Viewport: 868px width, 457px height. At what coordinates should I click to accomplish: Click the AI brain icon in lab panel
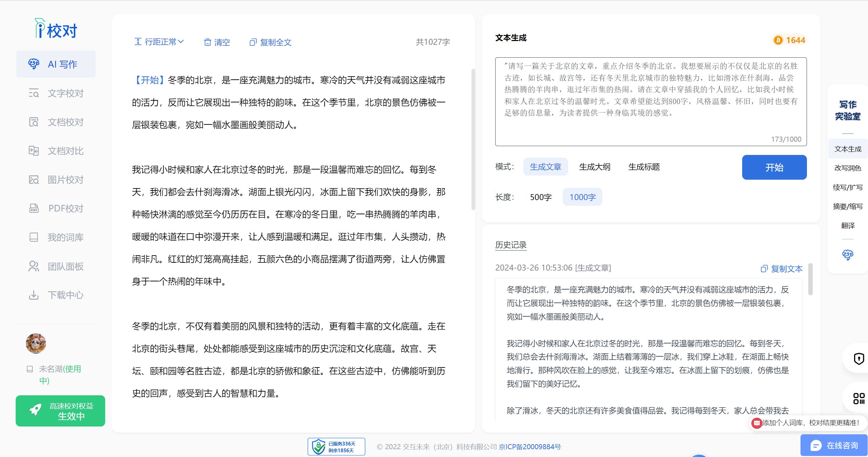pos(848,255)
